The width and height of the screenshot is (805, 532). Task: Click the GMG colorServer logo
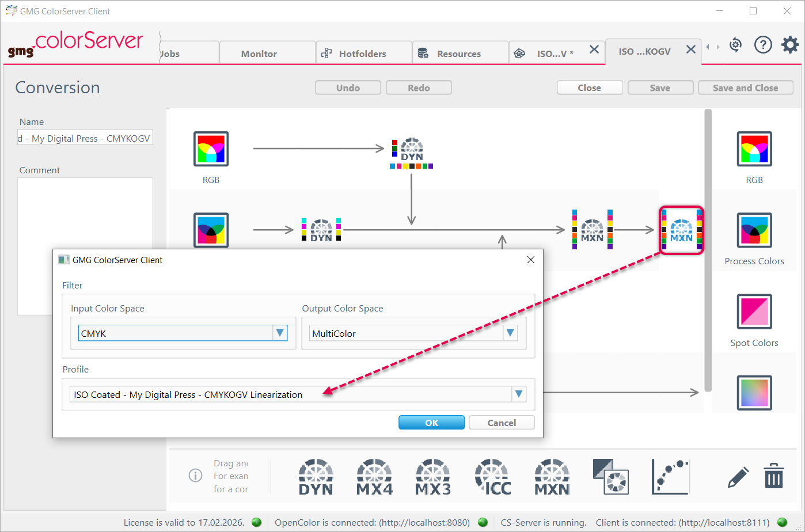coord(75,44)
